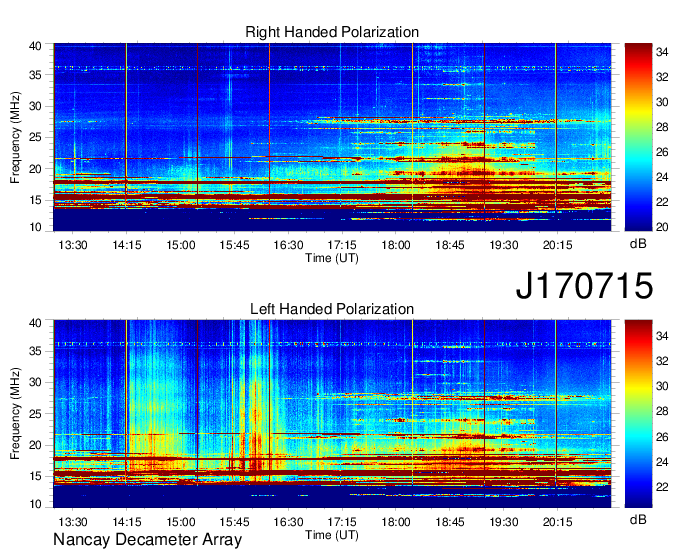Click the 'Right Handed Polarization' plot title
Viewport: 680px width, 552px height.
click(x=332, y=32)
